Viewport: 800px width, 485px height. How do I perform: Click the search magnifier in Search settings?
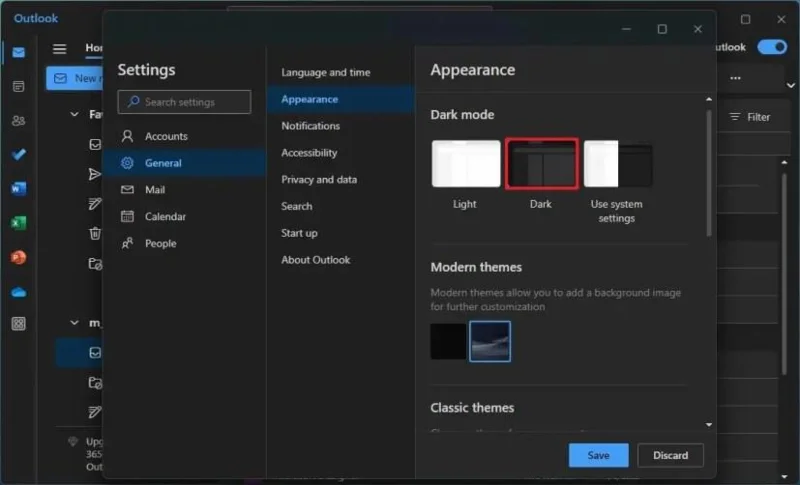point(133,101)
